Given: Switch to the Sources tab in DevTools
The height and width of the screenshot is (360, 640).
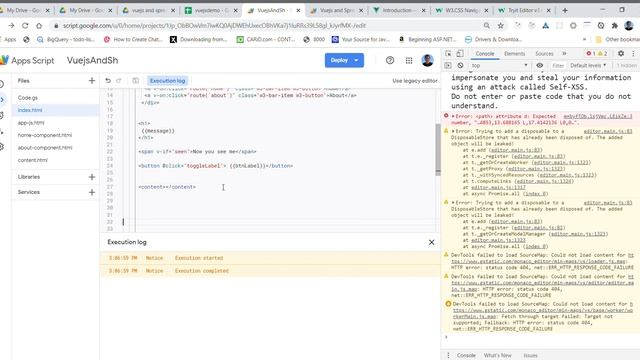Looking at the screenshot, I should click(x=544, y=53).
